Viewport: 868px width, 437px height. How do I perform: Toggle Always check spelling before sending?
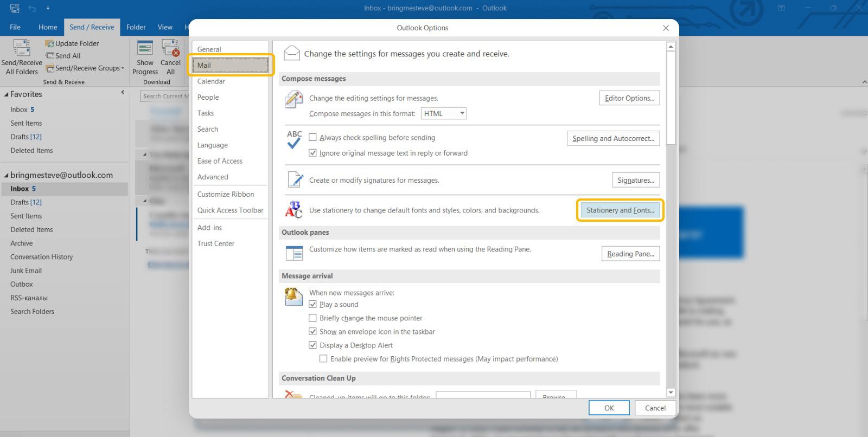(x=312, y=137)
